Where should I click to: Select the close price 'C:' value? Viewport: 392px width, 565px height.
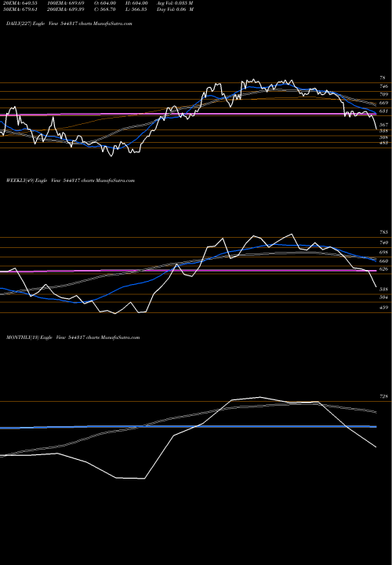(105, 9)
